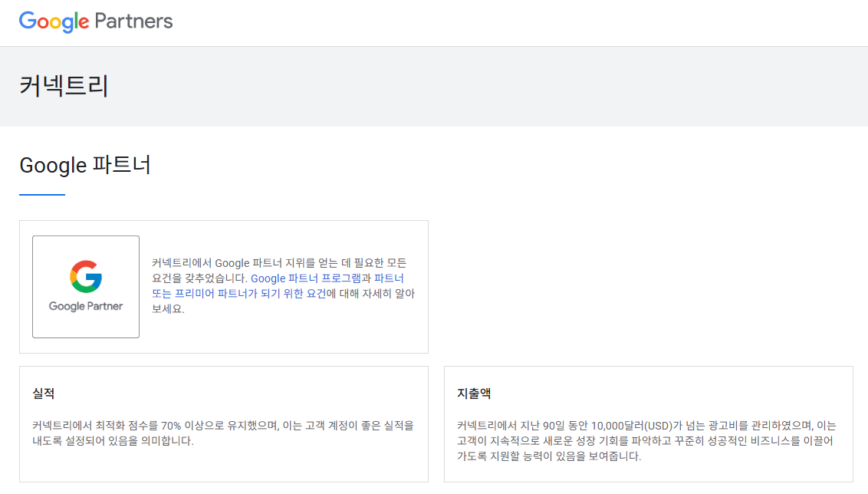
Task: Open the Google Partners logo link
Action: point(96,21)
